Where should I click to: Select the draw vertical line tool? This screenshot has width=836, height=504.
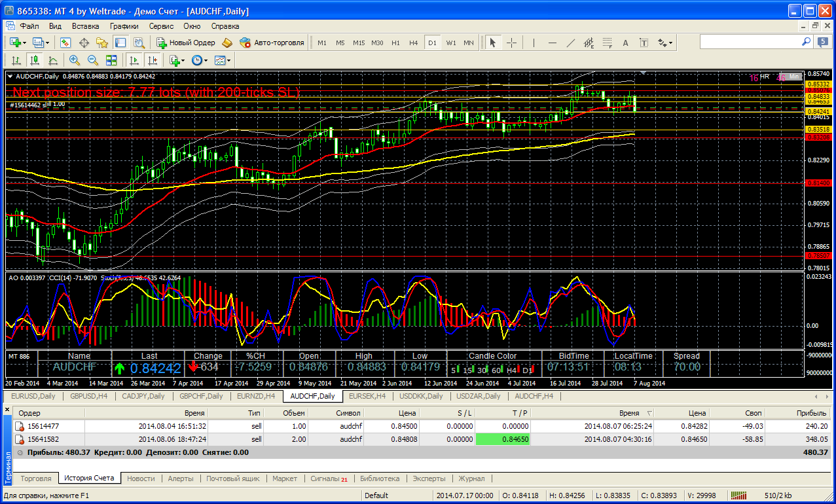[x=534, y=43]
